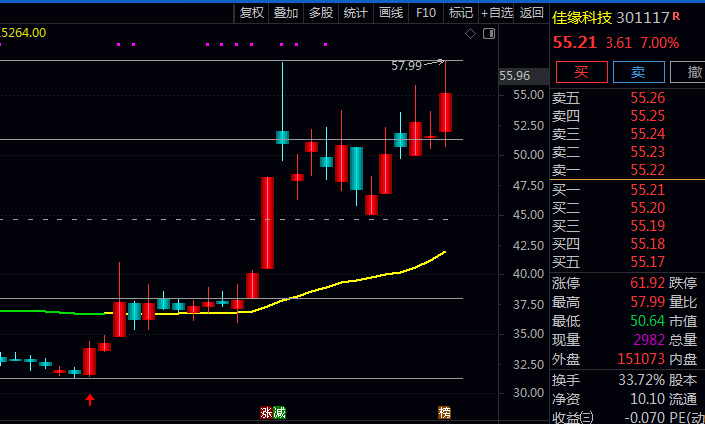This screenshot has width=705, height=424.
Task: Click the 30.00 price axis label
Action: pos(529,393)
